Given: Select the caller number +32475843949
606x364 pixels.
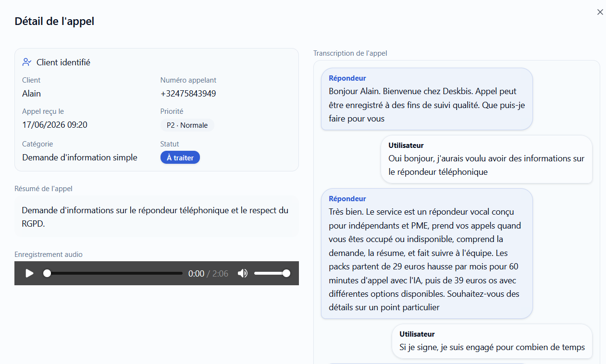Looking at the screenshot, I should 188,94.
